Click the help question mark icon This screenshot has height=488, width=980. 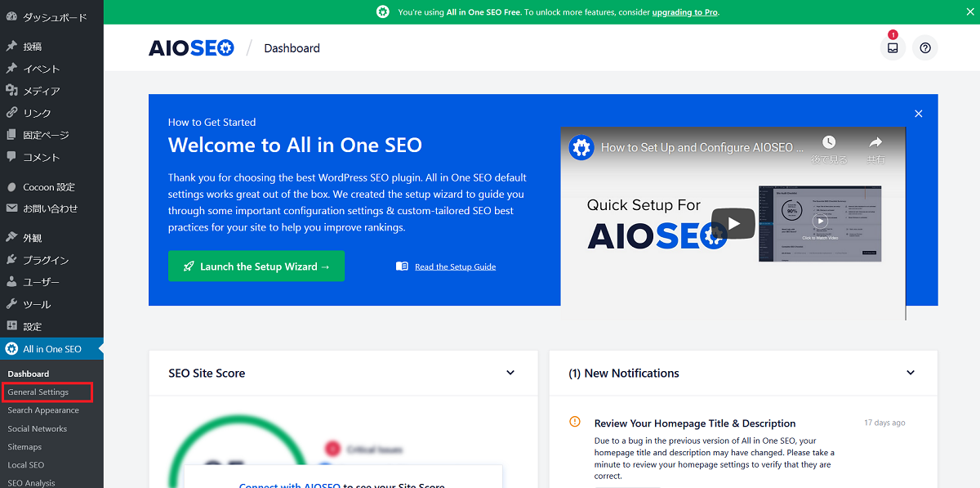(x=925, y=48)
